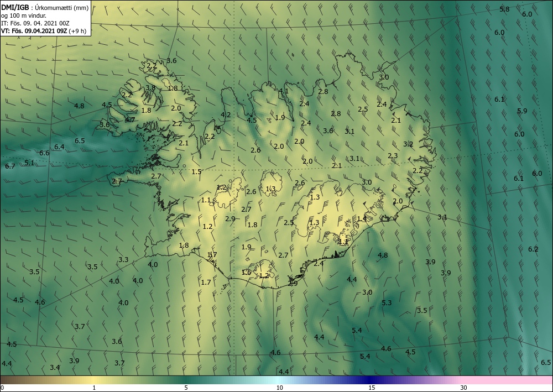Click the 3.4 value on the map
Image resolution: width=553 pixels, height=392 pixels.
point(55,368)
